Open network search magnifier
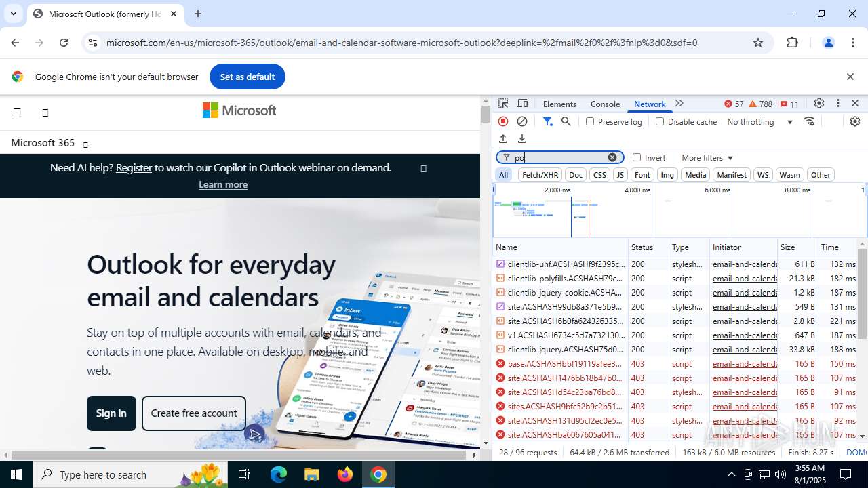Viewport: 868px width, 488px height. click(x=566, y=121)
